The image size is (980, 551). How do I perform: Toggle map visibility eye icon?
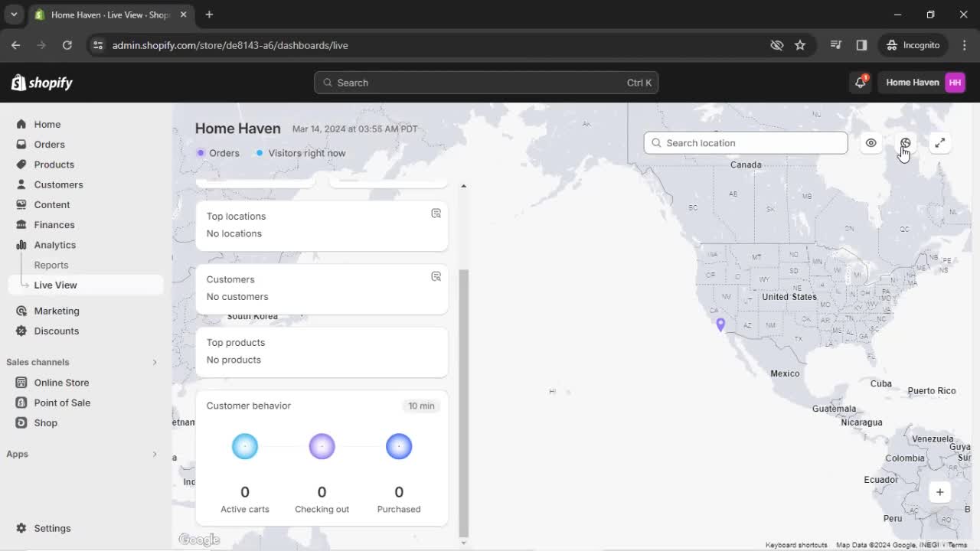pos(871,143)
